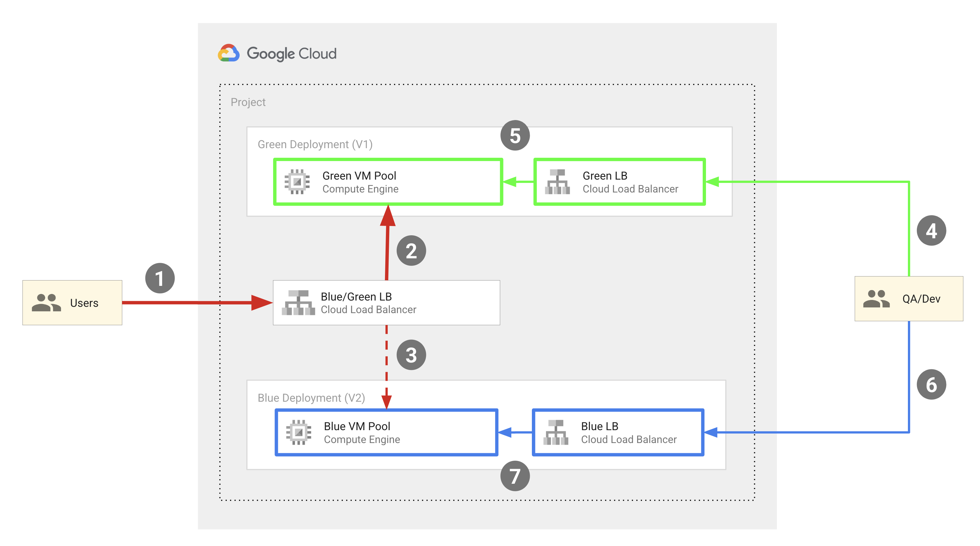
Task: Click the Green VM Pool title text
Action: coord(359,175)
